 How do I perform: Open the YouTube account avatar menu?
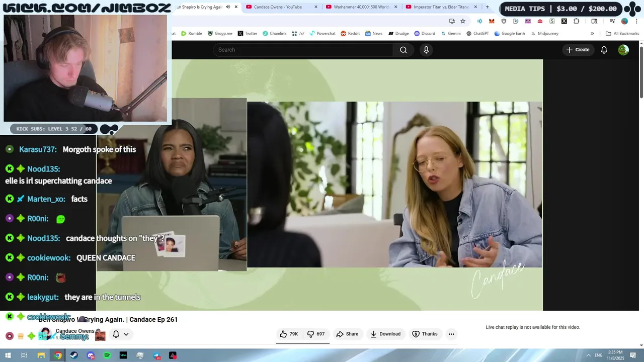pyautogui.click(x=623, y=50)
